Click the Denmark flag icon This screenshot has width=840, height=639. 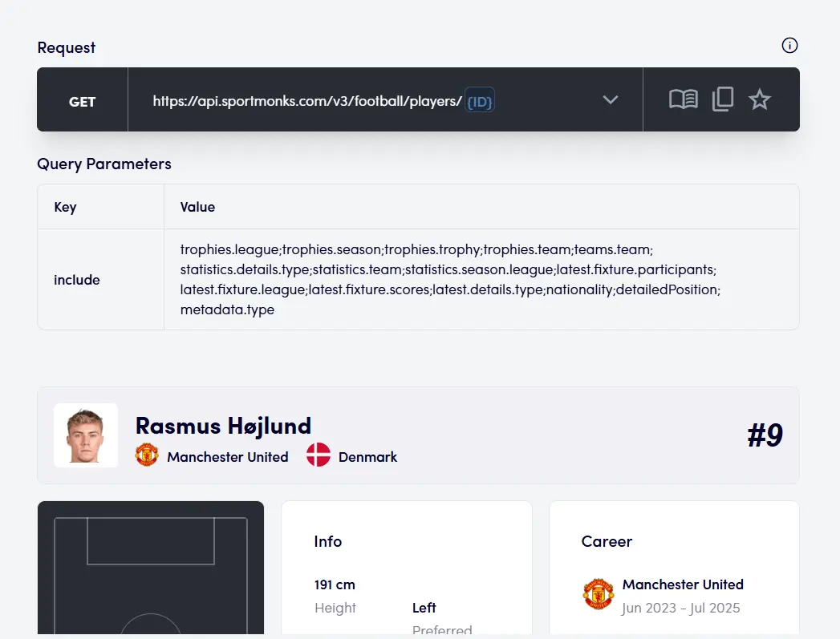319,455
